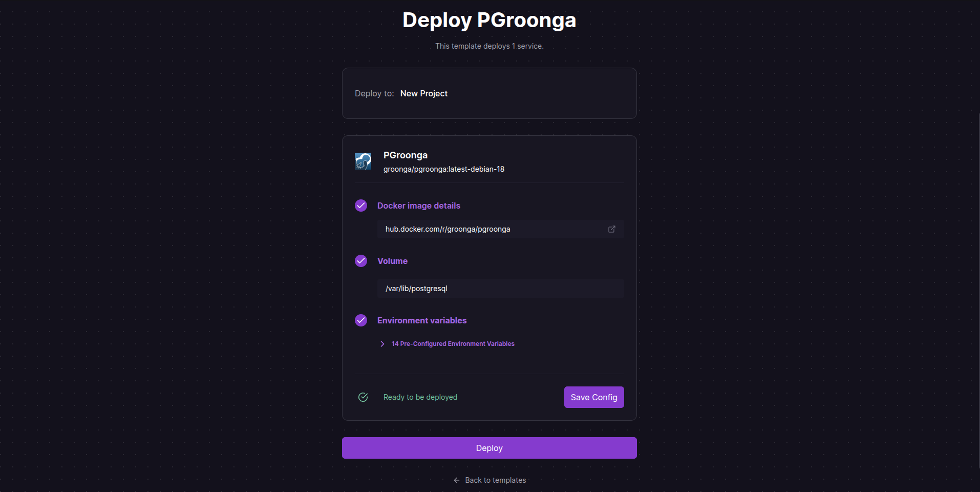Image resolution: width=980 pixels, height=492 pixels.
Task: Click the Environment variables checkmark circle
Action: coord(361,320)
